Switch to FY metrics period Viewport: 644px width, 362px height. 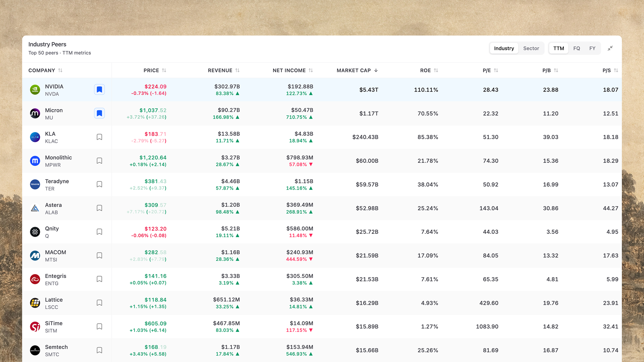592,48
